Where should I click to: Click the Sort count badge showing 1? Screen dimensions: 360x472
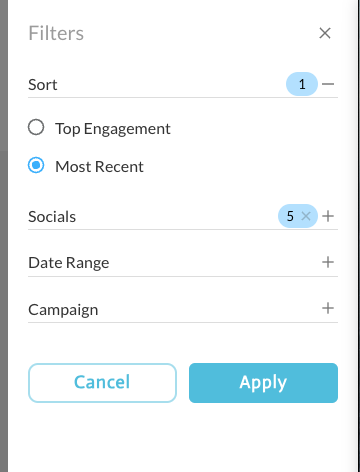point(302,84)
